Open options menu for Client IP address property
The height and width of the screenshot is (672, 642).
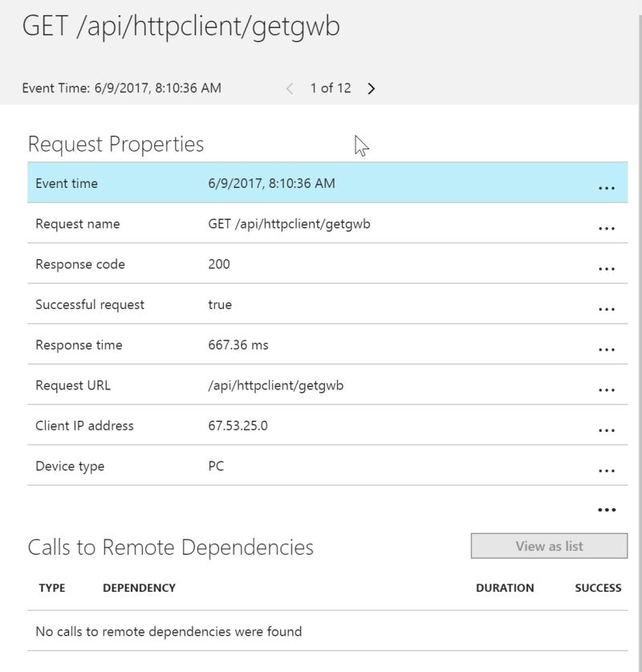(607, 428)
